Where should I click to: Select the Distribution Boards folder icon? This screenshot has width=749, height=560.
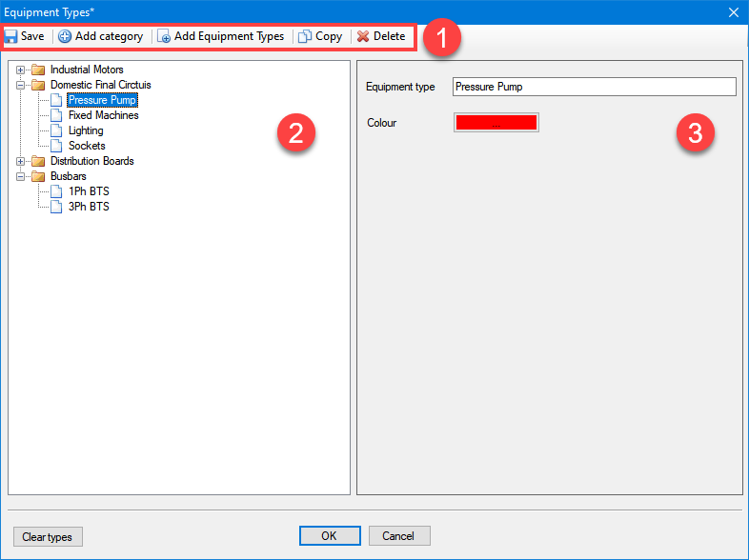click(x=38, y=161)
